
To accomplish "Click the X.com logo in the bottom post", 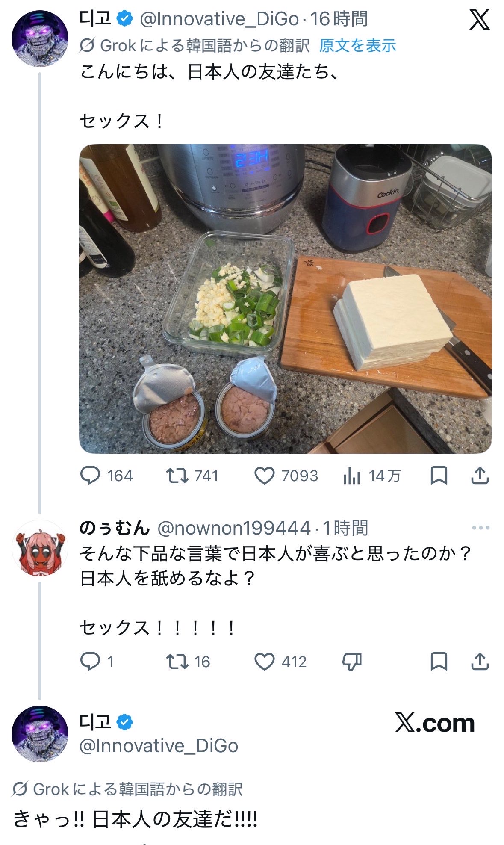I will (435, 723).
